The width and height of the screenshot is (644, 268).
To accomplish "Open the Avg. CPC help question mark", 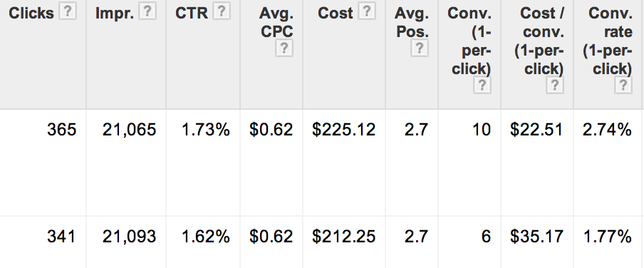I will (284, 48).
